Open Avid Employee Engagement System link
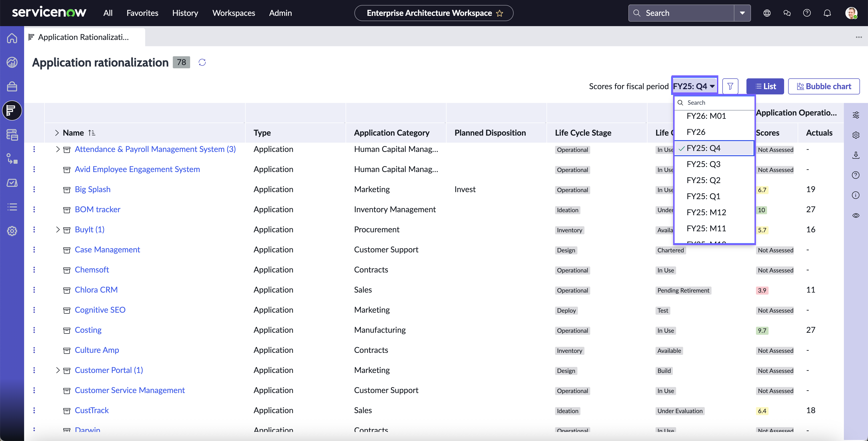Viewport: 868px width, 441px height. click(x=137, y=170)
